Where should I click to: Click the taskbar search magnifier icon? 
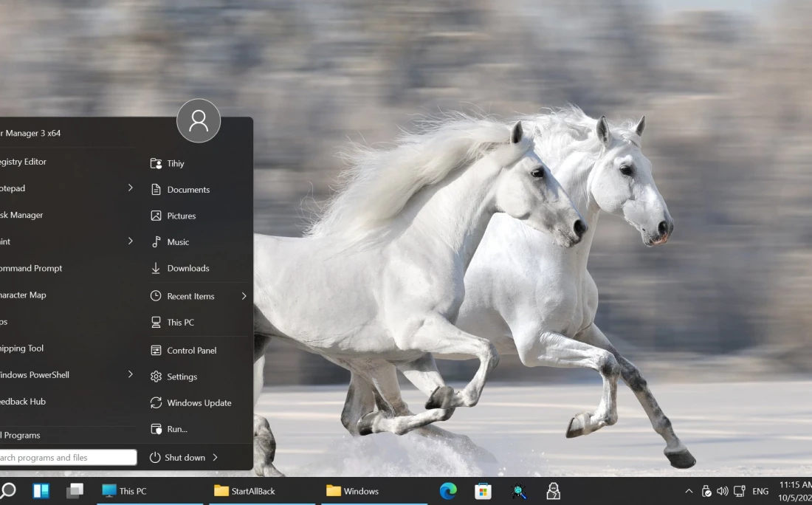[8, 491]
